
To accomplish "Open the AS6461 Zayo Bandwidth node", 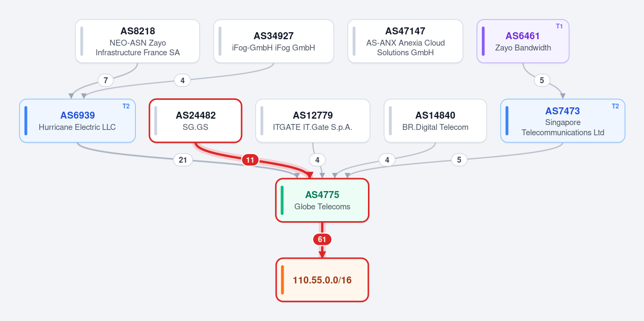I will (523, 41).
